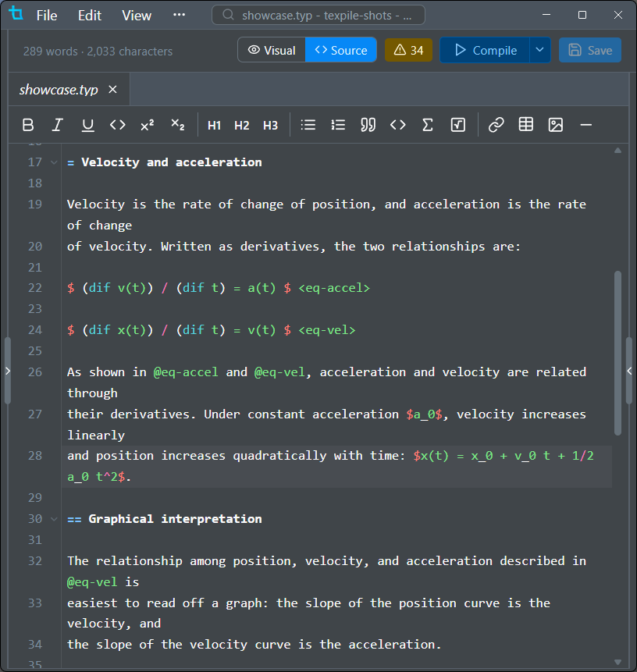Image resolution: width=637 pixels, height=672 pixels.
Task: Insert a math equation with sigma icon
Action: (x=427, y=125)
